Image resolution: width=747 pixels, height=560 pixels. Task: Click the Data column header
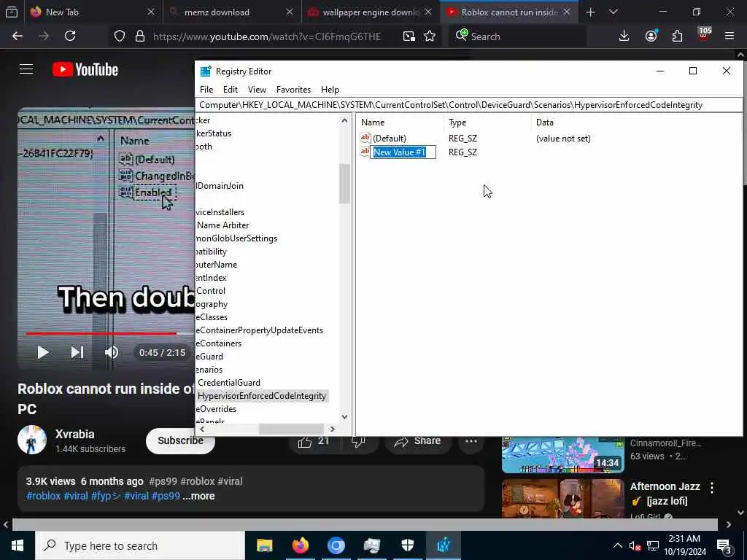coord(544,122)
